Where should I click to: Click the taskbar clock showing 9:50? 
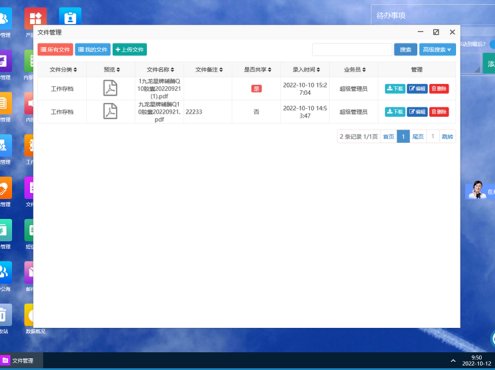[477, 361]
